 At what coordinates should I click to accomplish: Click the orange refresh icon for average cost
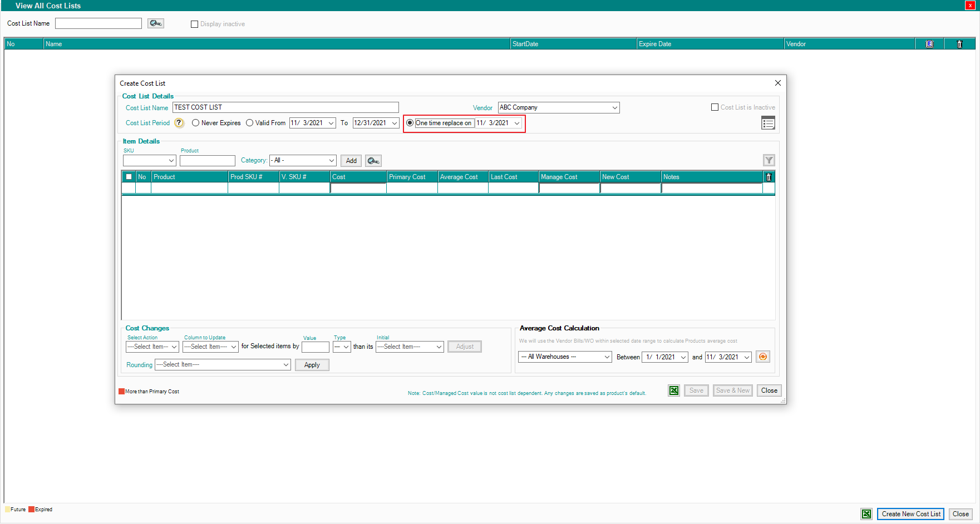tap(762, 357)
